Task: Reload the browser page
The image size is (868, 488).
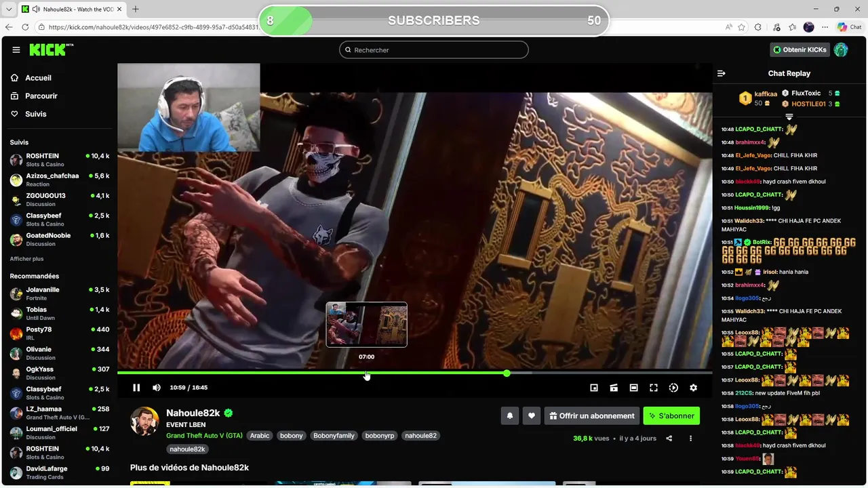Action: point(26,27)
